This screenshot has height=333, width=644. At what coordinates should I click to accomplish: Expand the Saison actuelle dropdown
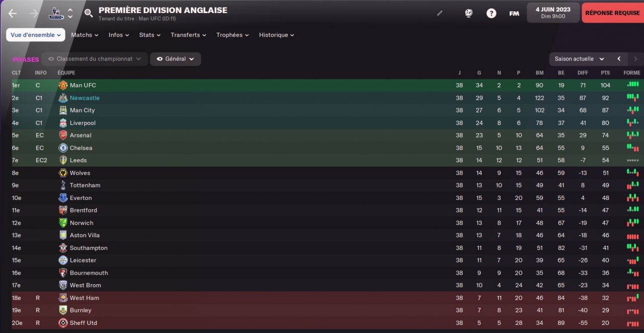coord(579,59)
